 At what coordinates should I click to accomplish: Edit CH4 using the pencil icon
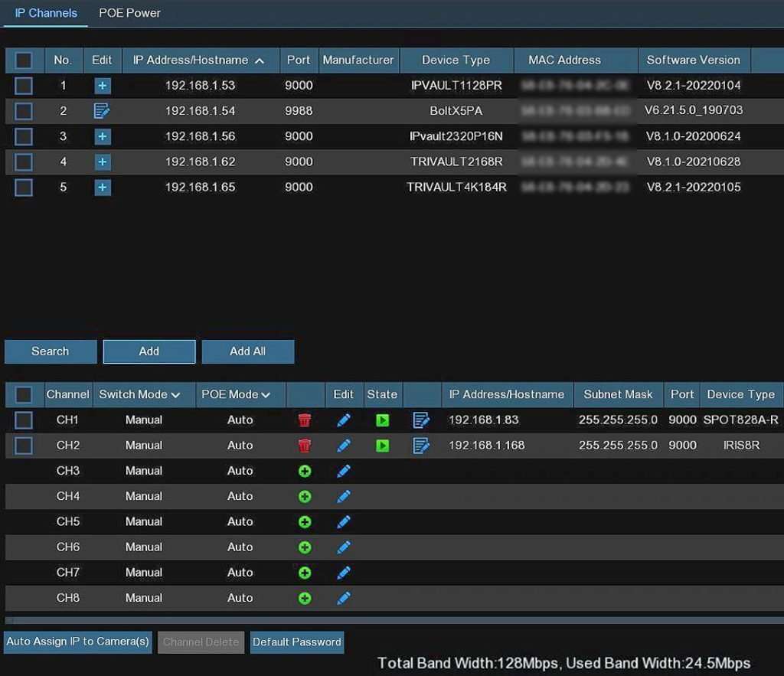pos(344,497)
